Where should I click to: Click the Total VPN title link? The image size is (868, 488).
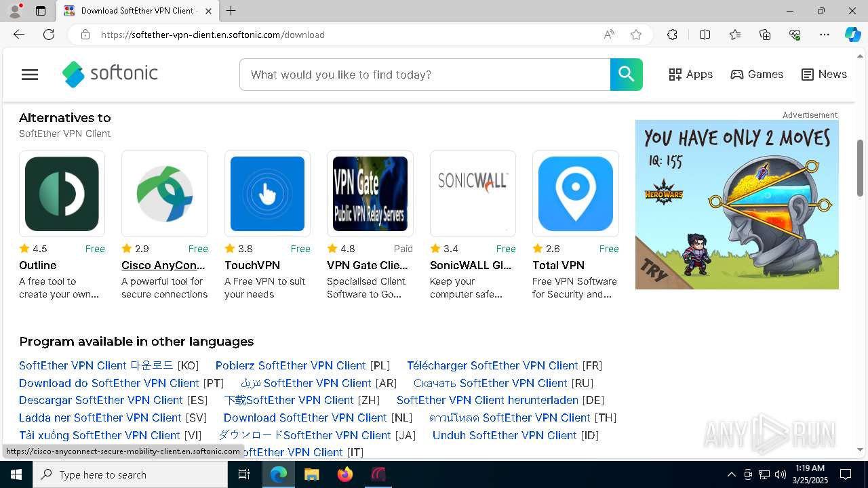click(x=558, y=265)
